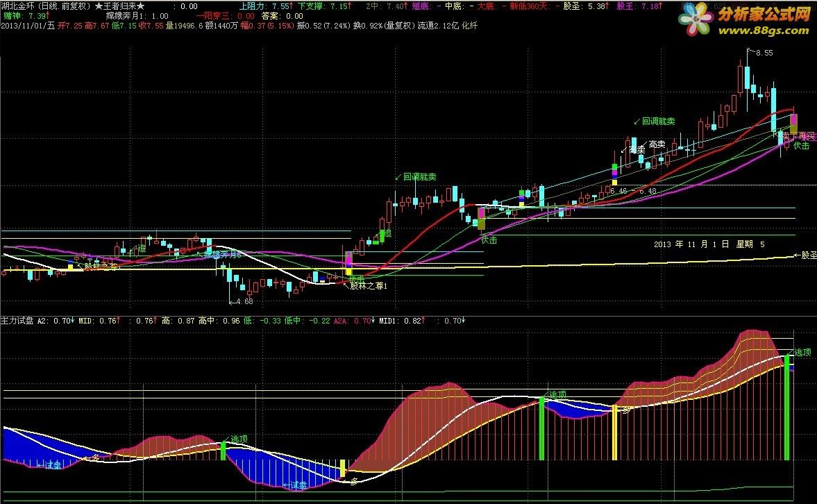The image size is (817, 504).
Task: Click the 开7.25 open price
Action: click(x=70, y=26)
